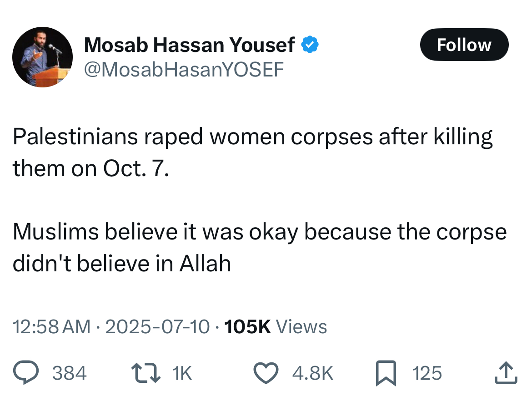The height and width of the screenshot is (402, 532).
Task: Click the blue verified checkmark badge
Action: click(310, 45)
